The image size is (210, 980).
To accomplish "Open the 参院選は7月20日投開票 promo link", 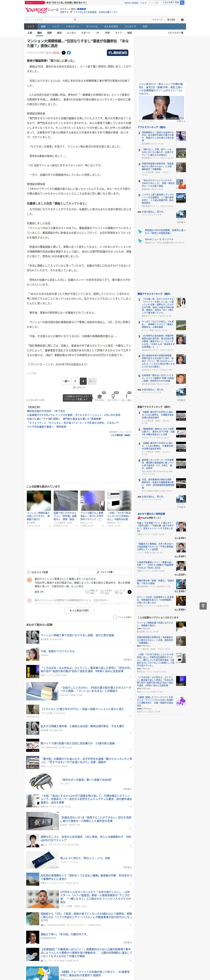I will (x=165, y=232).
